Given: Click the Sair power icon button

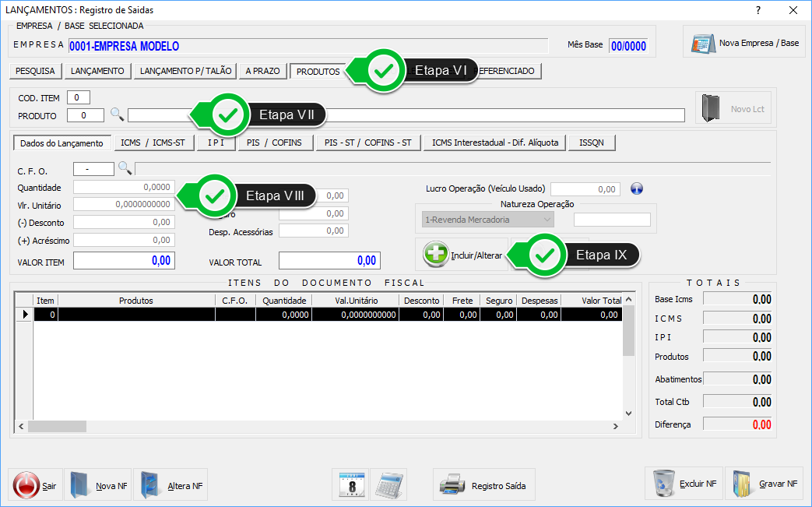Looking at the screenshot, I should point(26,485).
